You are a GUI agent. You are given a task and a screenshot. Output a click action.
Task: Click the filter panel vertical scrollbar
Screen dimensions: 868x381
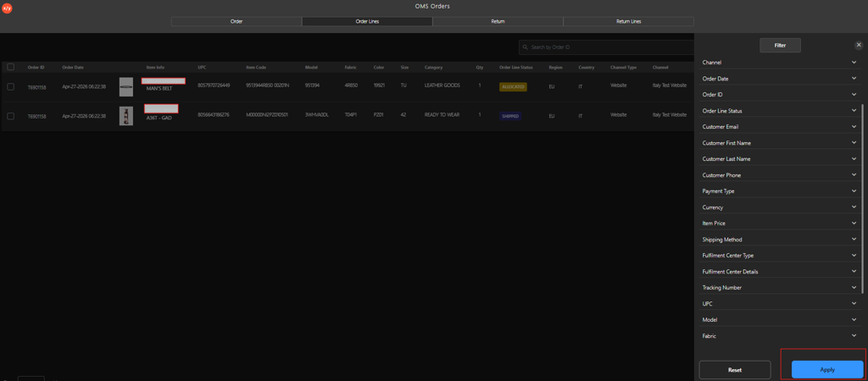[863, 198]
